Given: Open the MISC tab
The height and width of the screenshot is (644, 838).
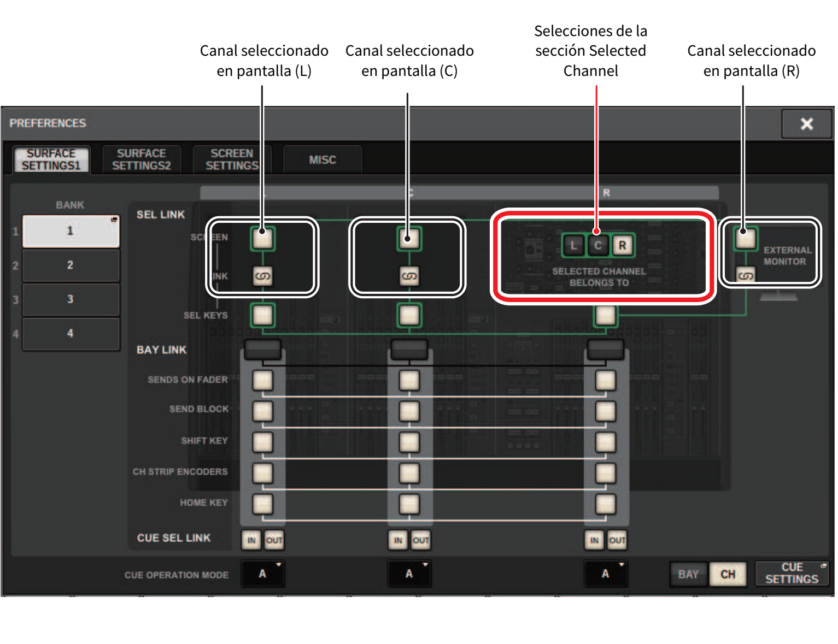Looking at the screenshot, I should pos(322,159).
